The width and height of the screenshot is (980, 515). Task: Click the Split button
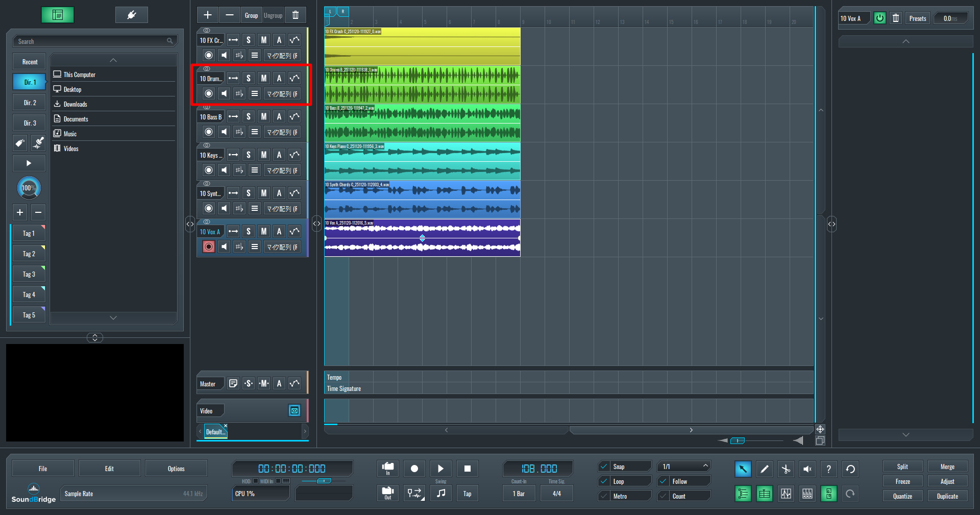[x=902, y=467]
